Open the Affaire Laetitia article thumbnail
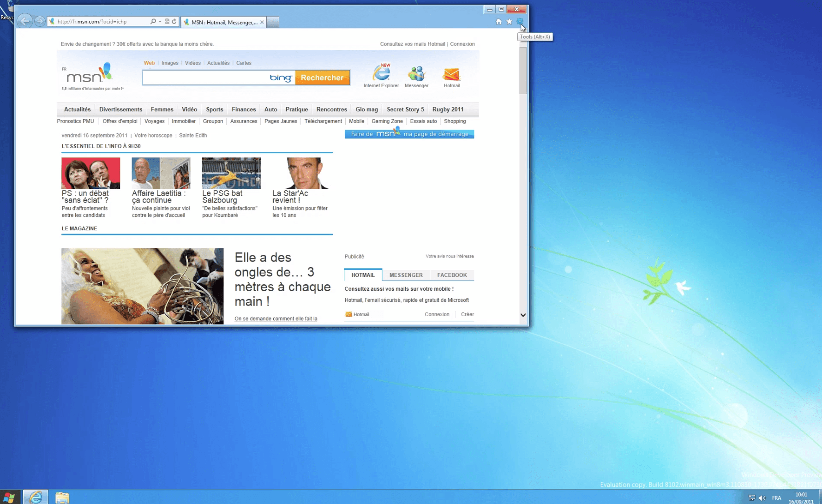822x504 pixels. tap(161, 173)
